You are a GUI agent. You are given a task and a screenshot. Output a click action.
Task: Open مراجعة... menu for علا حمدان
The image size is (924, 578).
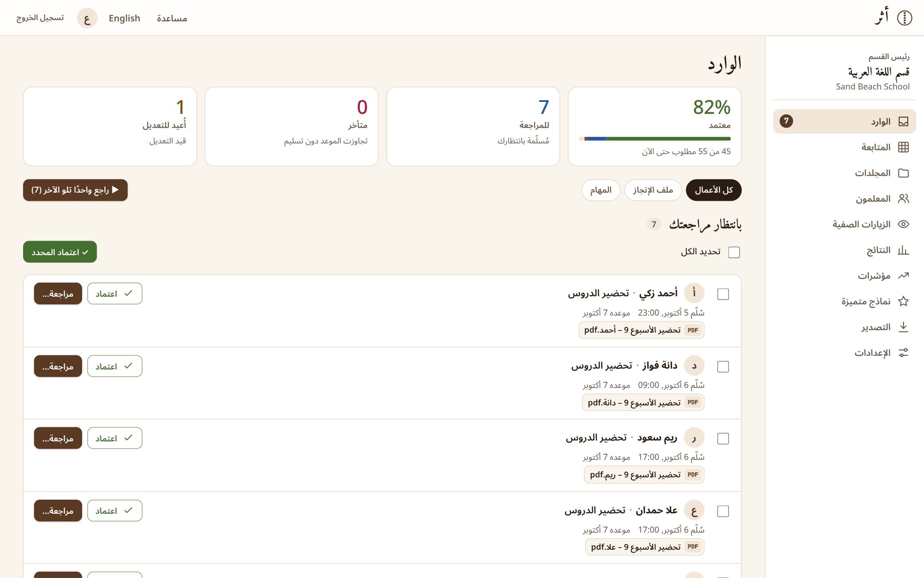(58, 510)
